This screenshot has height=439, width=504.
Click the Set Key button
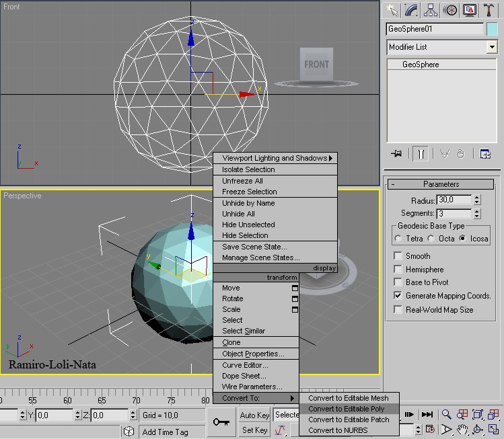point(254,430)
